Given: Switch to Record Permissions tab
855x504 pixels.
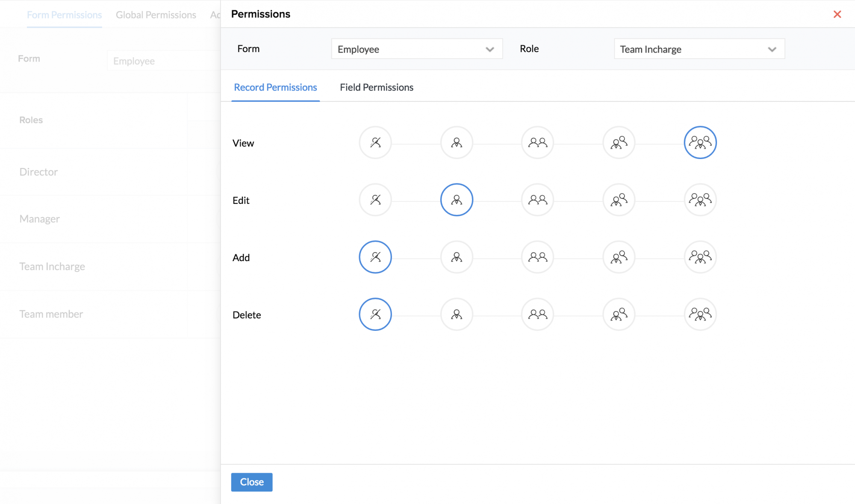Looking at the screenshot, I should pyautogui.click(x=275, y=87).
